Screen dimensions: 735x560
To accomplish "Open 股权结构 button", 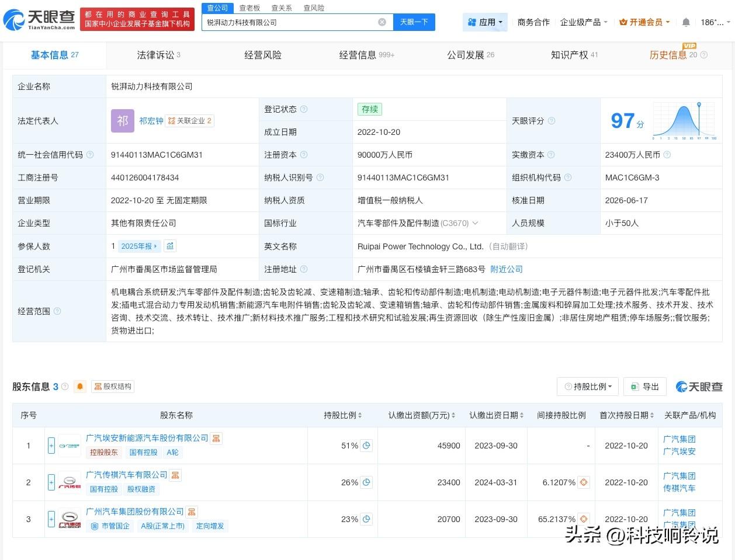I will point(113,387).
